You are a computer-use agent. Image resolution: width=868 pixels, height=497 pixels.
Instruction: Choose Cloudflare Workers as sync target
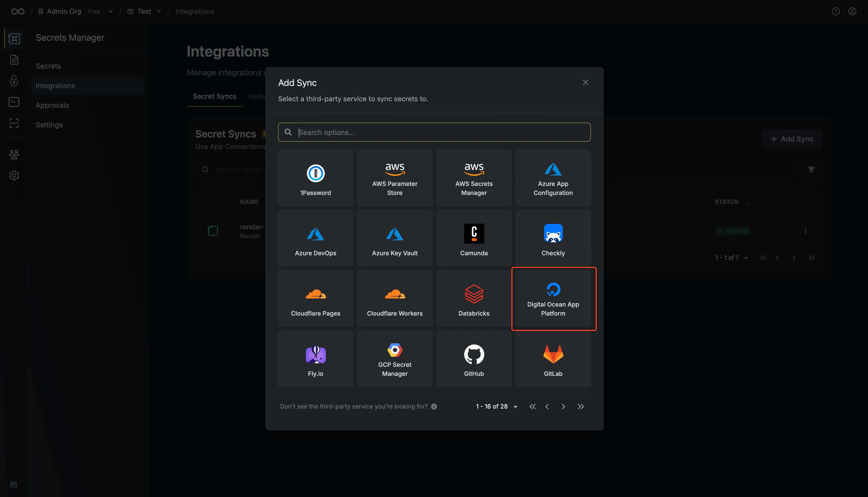point(395,298)
